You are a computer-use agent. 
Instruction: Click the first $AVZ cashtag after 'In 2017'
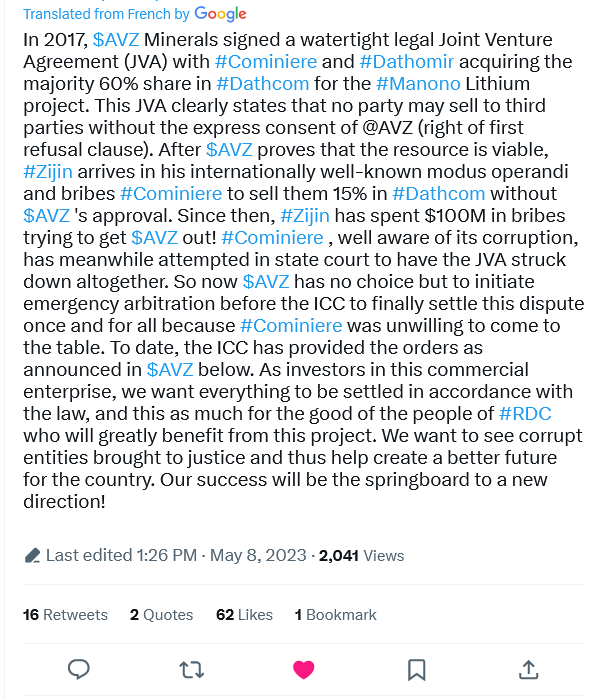pos(116,40)
